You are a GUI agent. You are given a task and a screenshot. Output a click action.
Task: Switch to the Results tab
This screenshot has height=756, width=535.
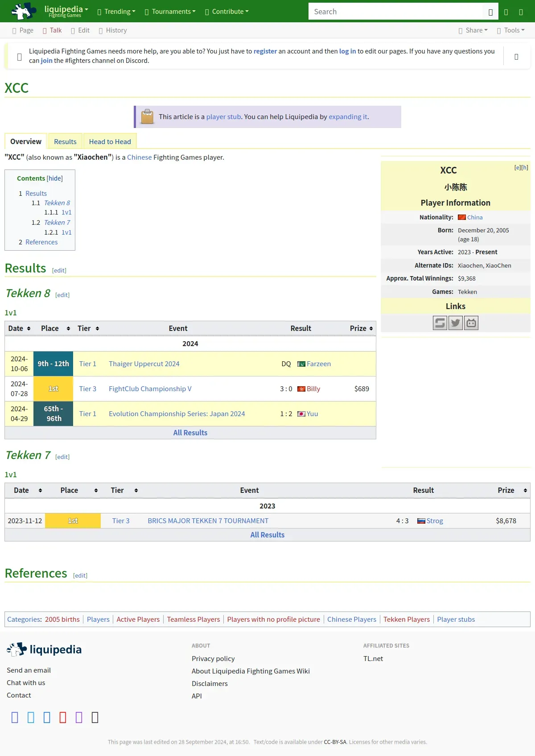point(65,141)
